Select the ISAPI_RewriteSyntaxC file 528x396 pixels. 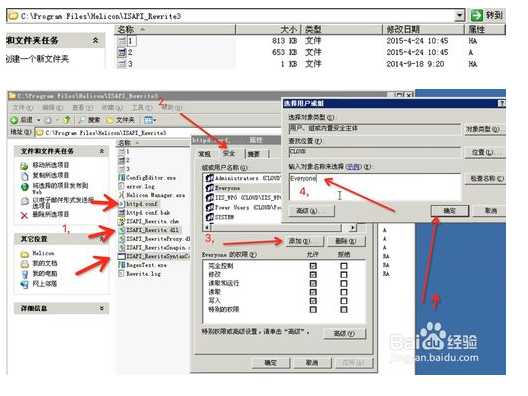pyautogui.click(x=154, y=256)
